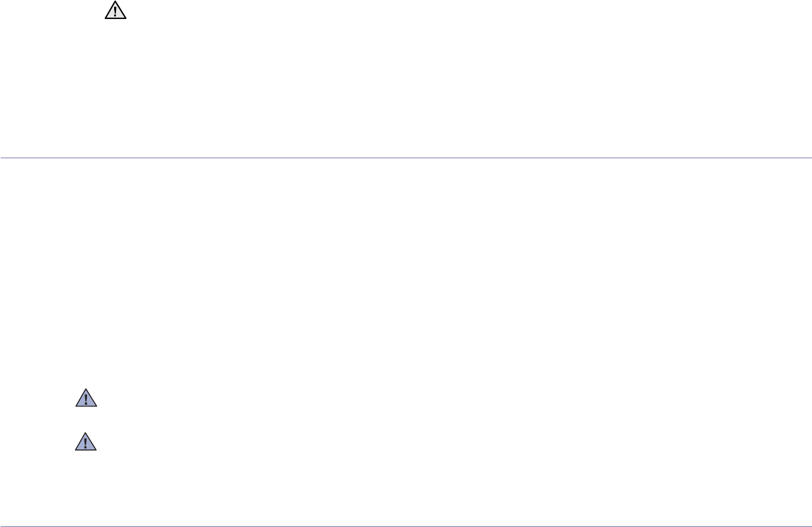This screenshot has width=812, height=527.
Task: Click the bottom horizontal divider line
Action: pos(406,526)
